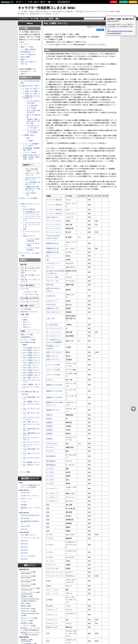Collapse 診断のやり方など（MBTI） tree section
Viewport: 138px width, 644px height.
pos(20,86)
